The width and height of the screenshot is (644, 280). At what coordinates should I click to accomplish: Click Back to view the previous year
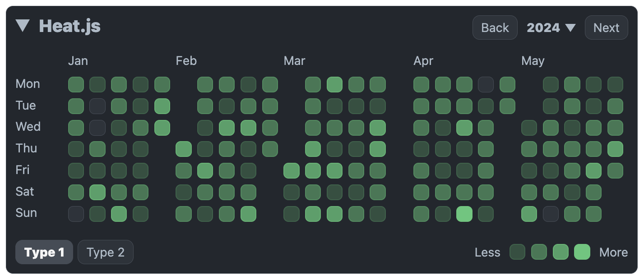tap(495, 28)
